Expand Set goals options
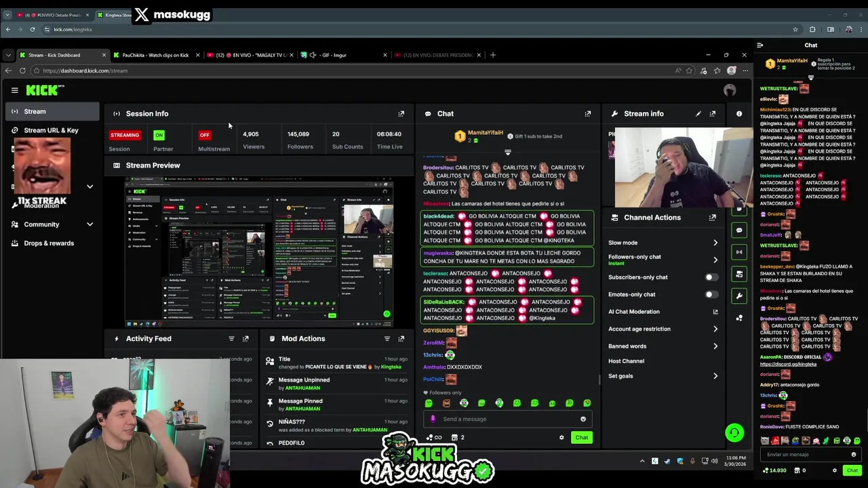The height and width of the screenshot is (488, 868). point(715,376)
